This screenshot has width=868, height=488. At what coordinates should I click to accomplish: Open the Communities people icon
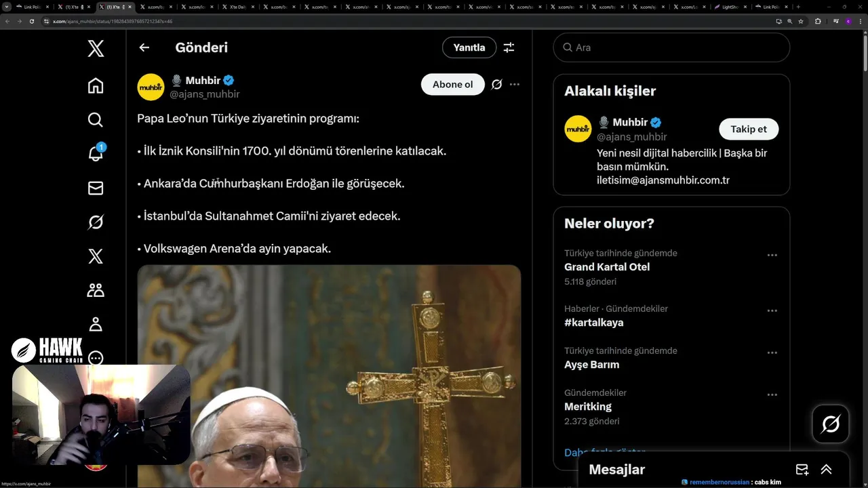point(96,290)
